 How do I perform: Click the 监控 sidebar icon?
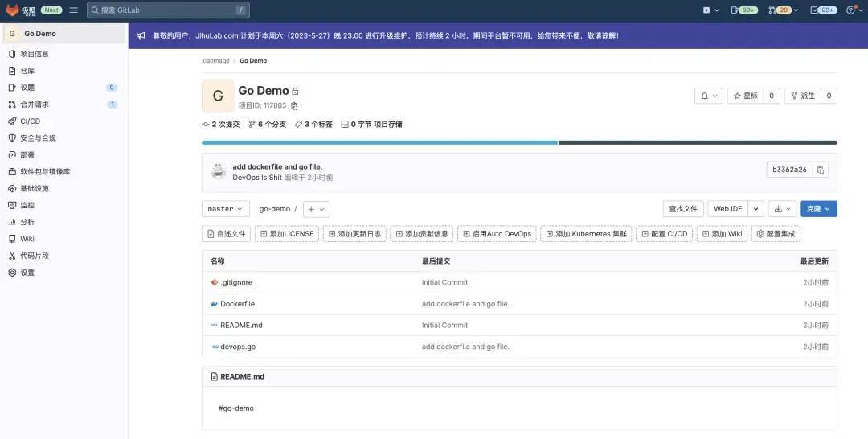(12, 205)
